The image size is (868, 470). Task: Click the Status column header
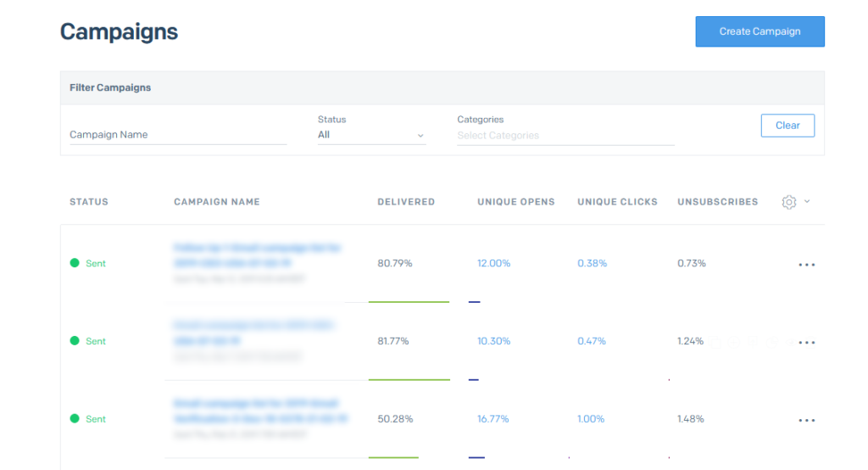pyautogui.click(x=88, y=202)
